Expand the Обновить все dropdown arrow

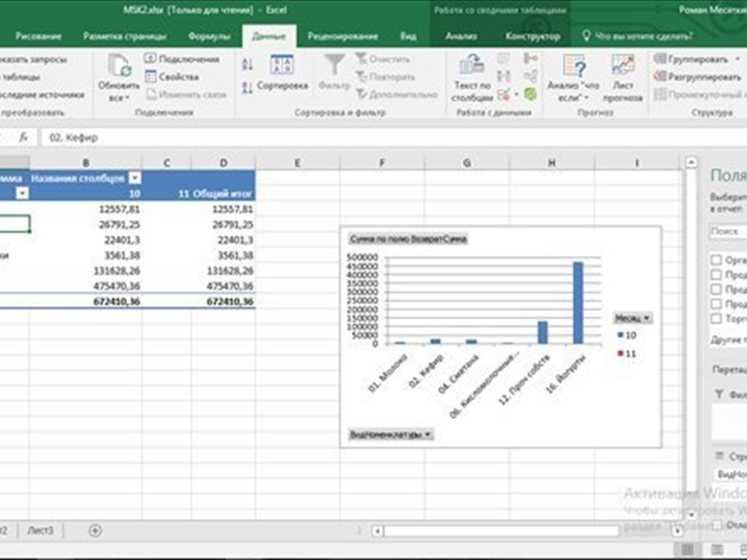[x=127, y=98]
